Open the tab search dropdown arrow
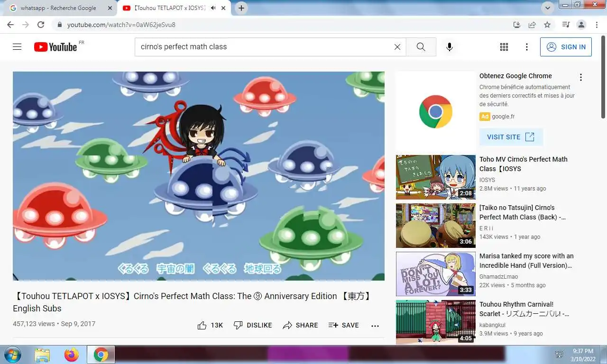 pos(548,8)
